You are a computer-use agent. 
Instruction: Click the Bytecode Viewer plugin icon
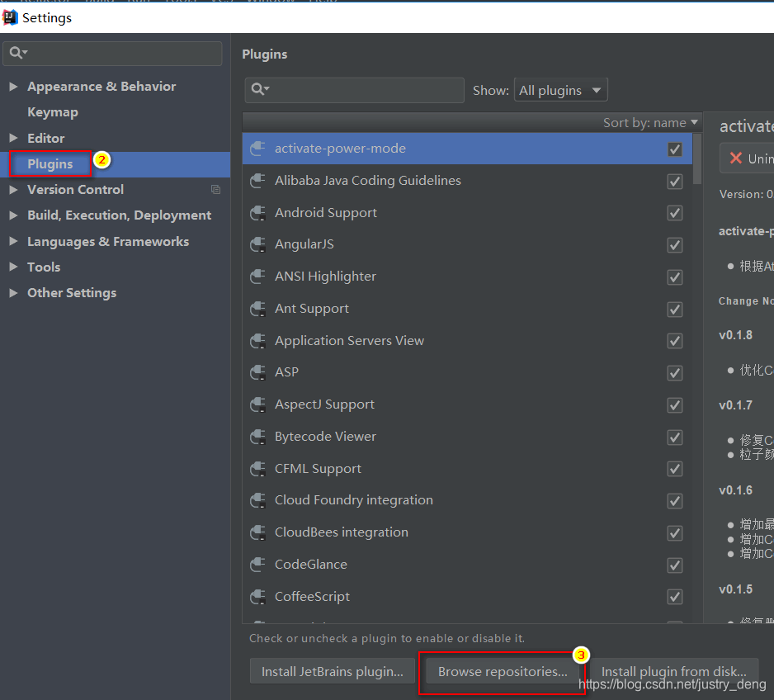pyautogui.click(x=257, y=437)
